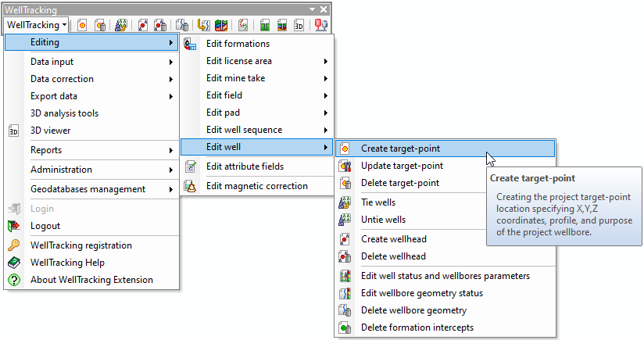This screenshot has width=644, height=340.
Task: Open the 3D viewer from the toolbar
Action: click(x=299, y=26)
